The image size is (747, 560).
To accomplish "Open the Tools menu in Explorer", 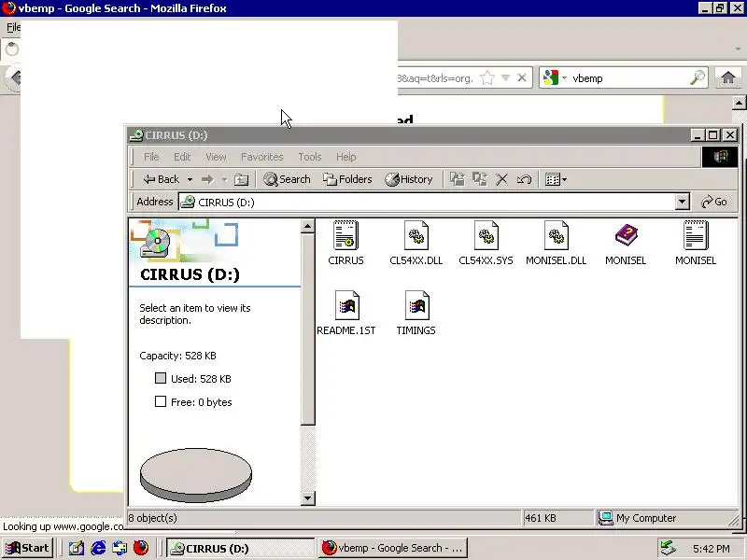I will [310, 157].
